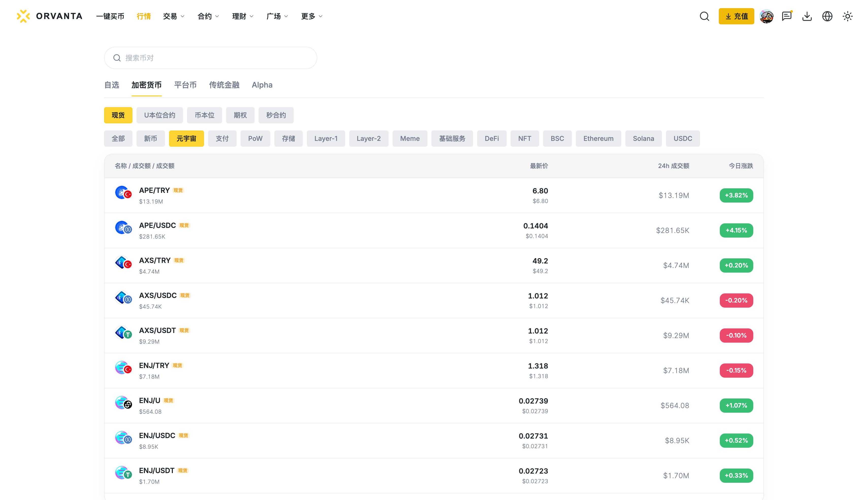This screenshot has height=500, width=868.
Task: Filter by NFT category
Action: click(525, 138)
